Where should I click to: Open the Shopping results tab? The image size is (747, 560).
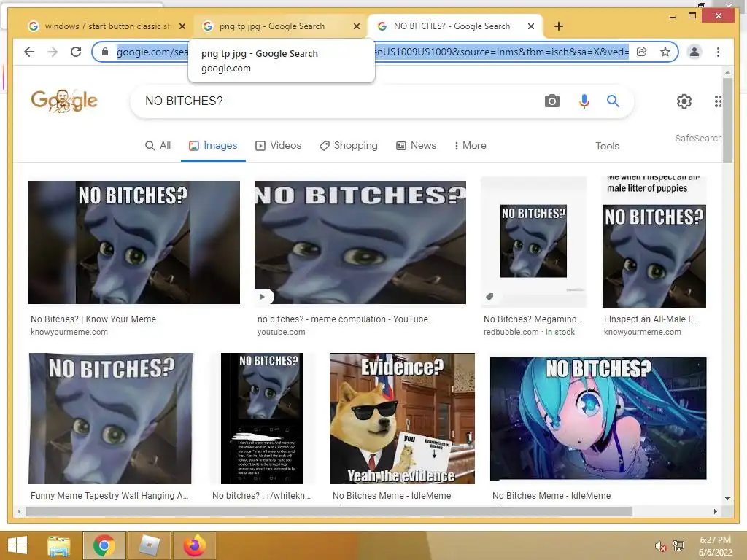point(349,146)
